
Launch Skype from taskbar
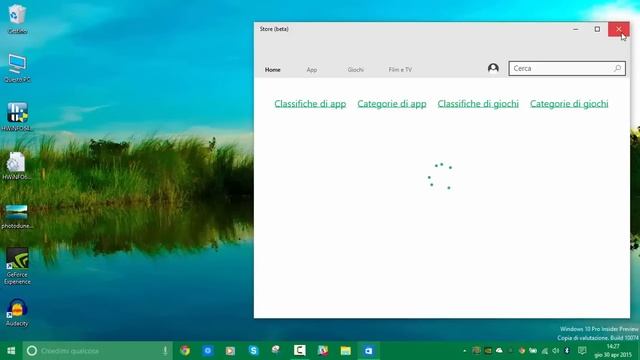coord(253,351)
